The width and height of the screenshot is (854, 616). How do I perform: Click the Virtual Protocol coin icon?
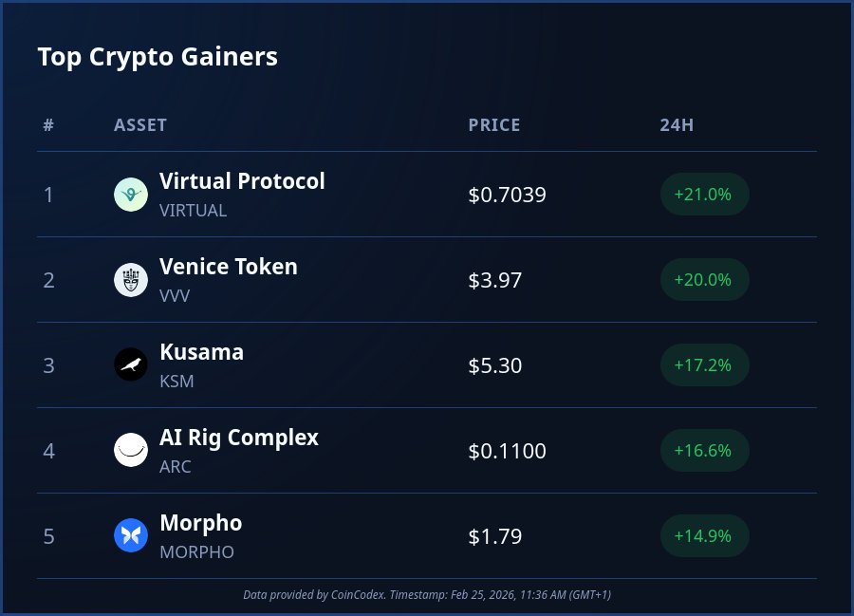tap(131, 195)
